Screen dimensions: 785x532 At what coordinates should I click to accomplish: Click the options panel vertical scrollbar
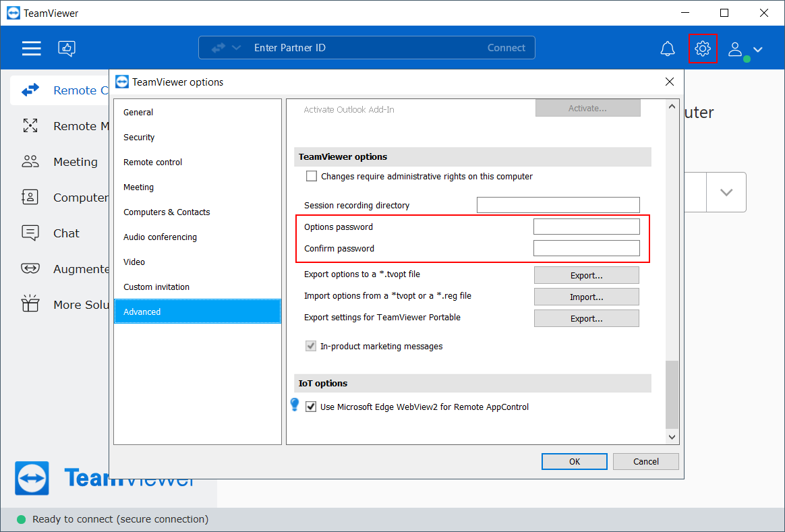[x=672, y=394]
